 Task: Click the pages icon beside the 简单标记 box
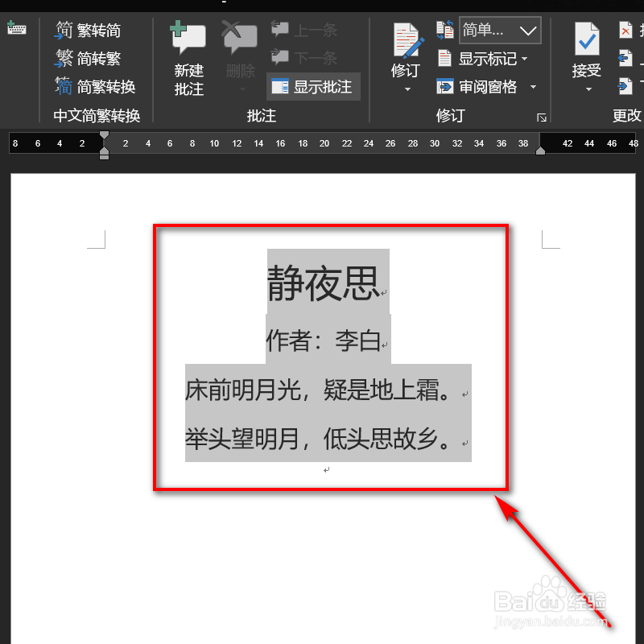pyautogui.click(x=445, y=29)
